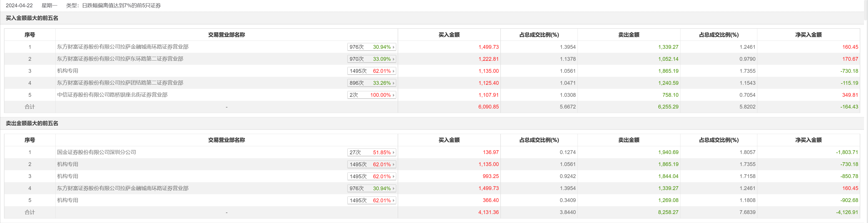
Task: Click the arrow icon beside 33.26%
Action: click(394, 83)
